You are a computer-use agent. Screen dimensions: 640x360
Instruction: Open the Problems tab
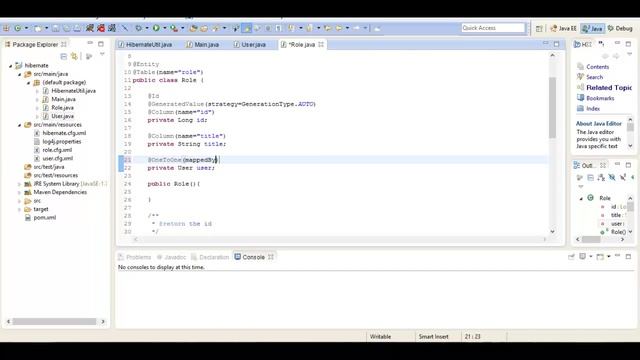click(134, 257)
